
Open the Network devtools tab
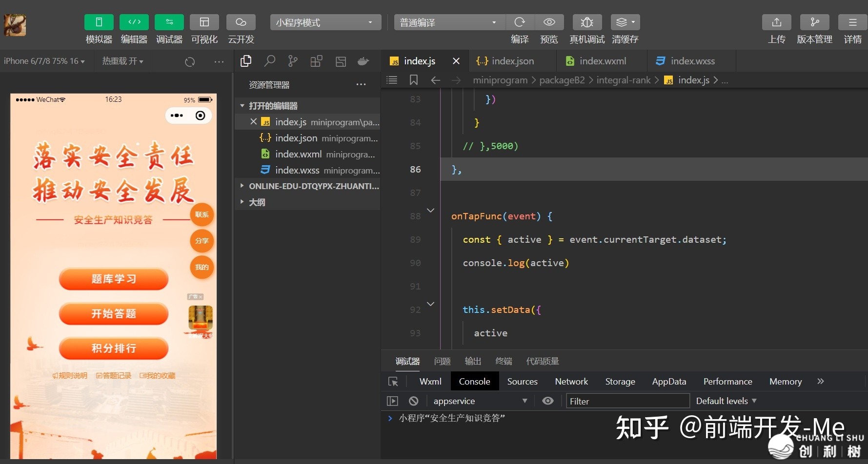coord(571,382)
